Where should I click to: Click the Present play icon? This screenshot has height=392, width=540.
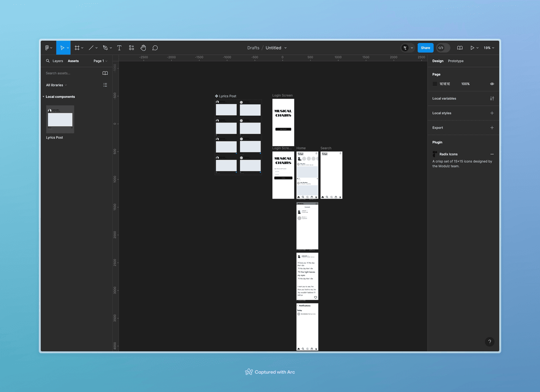[x=472, y=48]
